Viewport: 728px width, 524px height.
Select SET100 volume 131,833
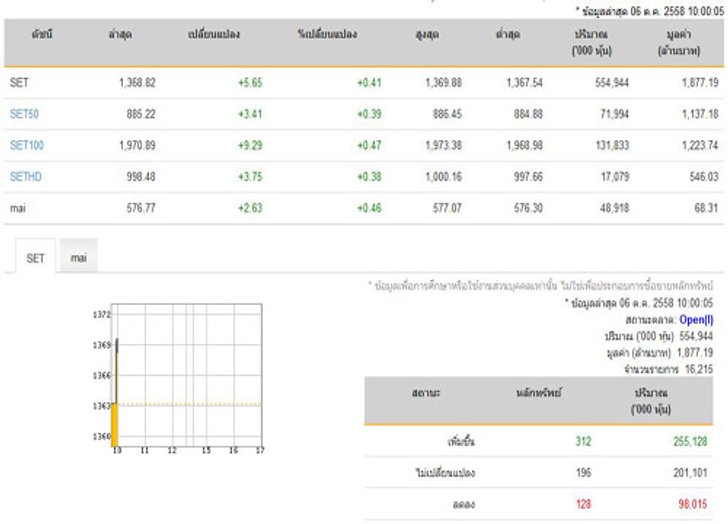tap(612, 145)
